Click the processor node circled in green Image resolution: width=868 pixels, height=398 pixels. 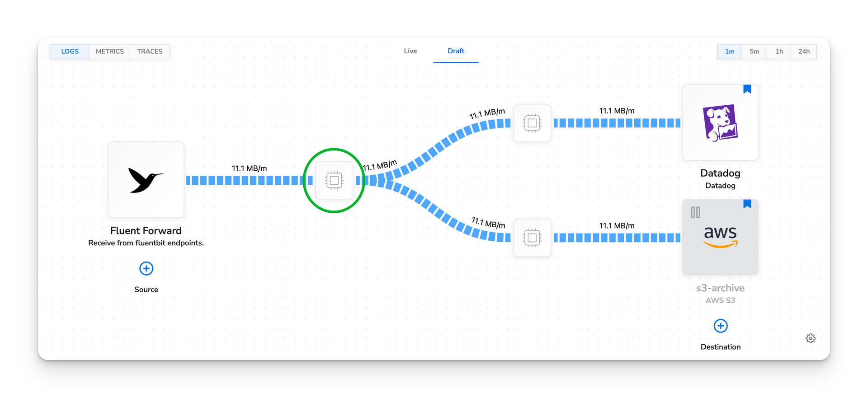coord(334,181)
